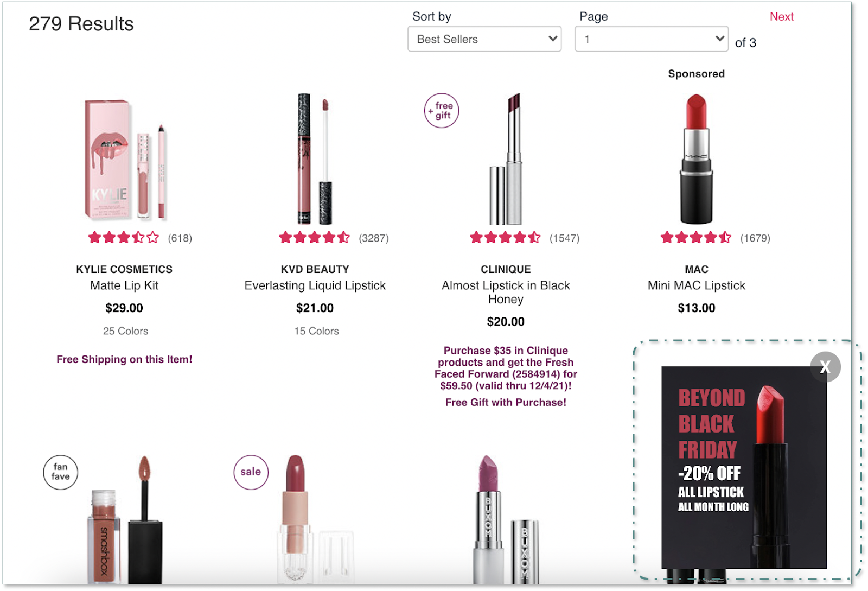The image size is (868, 591).
Task: Open the sponsored Mini MAC Lipstick image
Action: 697,159
